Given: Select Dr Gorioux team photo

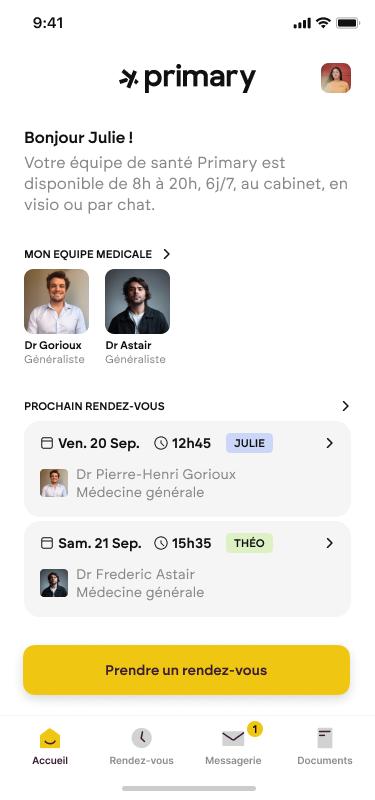Looking at the screenshot, I should (57, 302).
